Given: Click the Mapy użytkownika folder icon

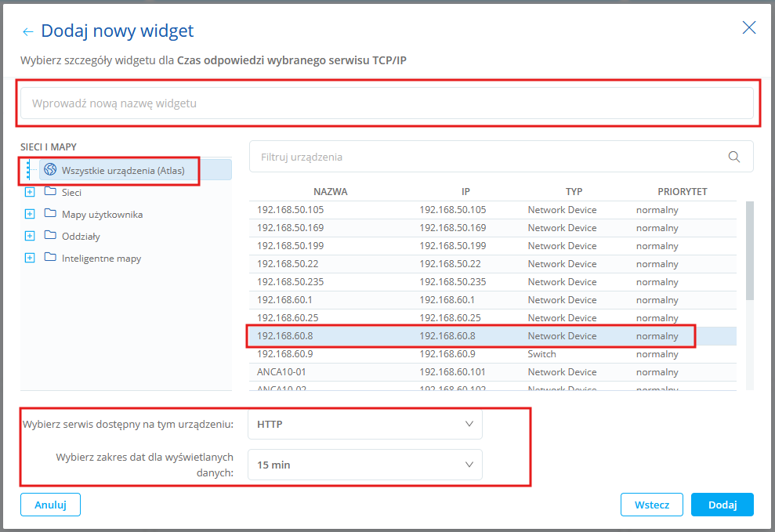Looking at the screenshot, I should click(x=50, y=214).
